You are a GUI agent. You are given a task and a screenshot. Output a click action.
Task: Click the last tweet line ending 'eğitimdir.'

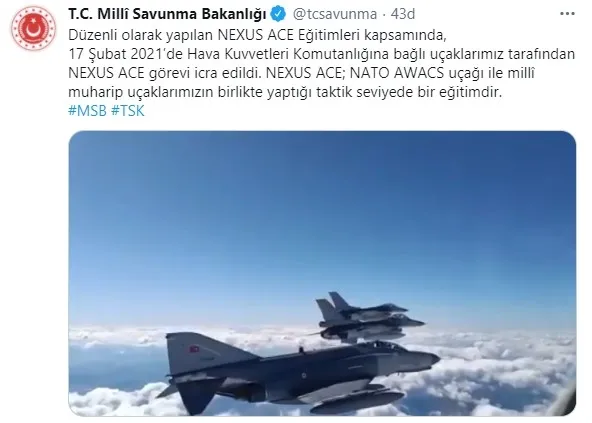(x=285, y=93)
